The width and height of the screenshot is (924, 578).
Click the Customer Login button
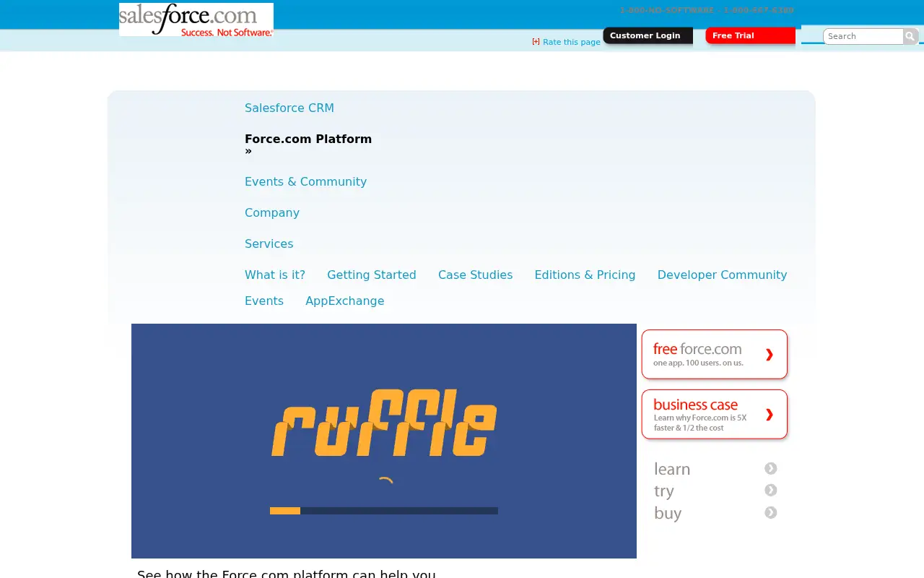pos(648,35)
